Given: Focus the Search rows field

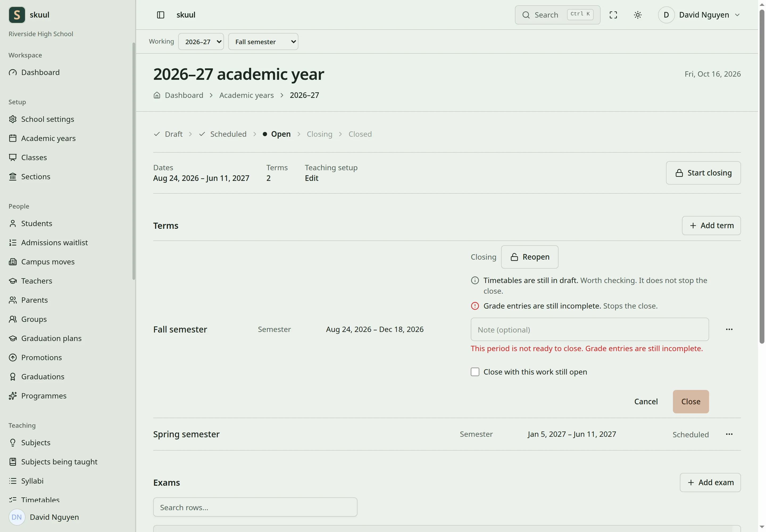Looking at the screenshot, I should (255, 507).
